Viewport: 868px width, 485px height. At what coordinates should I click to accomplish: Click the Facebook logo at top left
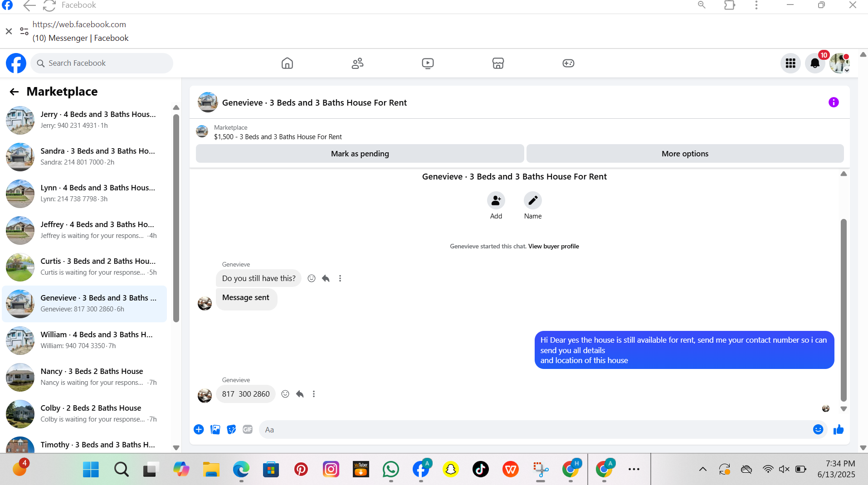[16, 63]
